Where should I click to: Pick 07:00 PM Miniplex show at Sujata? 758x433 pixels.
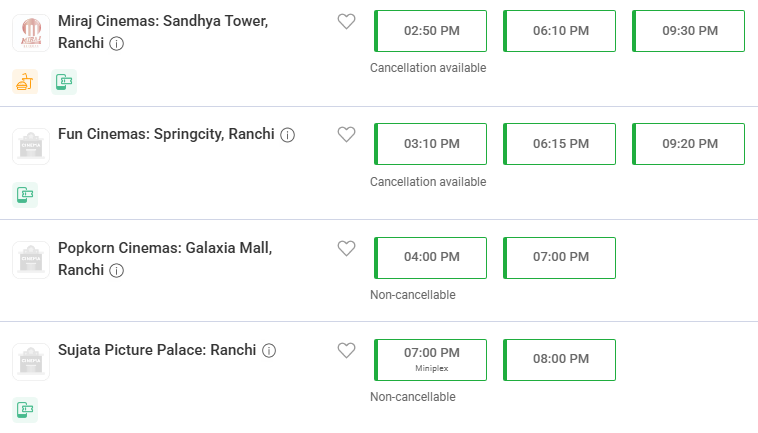(430, 360)
